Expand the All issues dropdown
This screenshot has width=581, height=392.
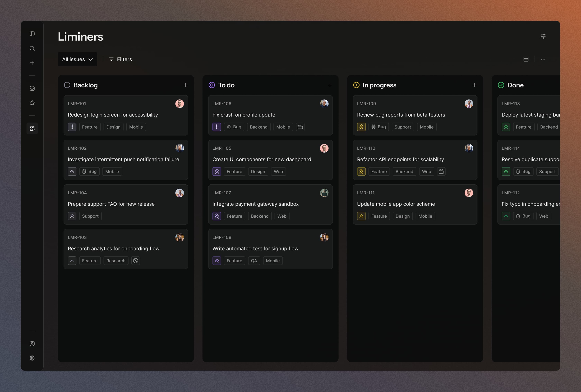coord(77,59)
